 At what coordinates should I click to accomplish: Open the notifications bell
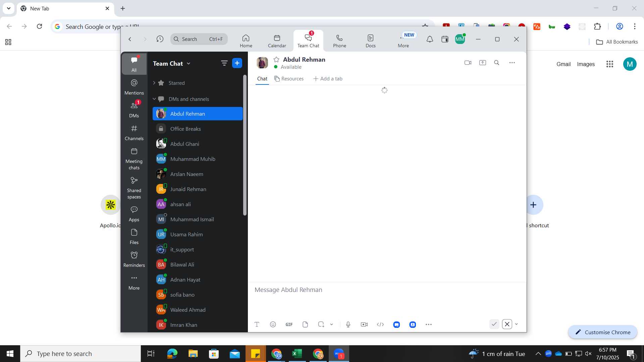(429, 39)
